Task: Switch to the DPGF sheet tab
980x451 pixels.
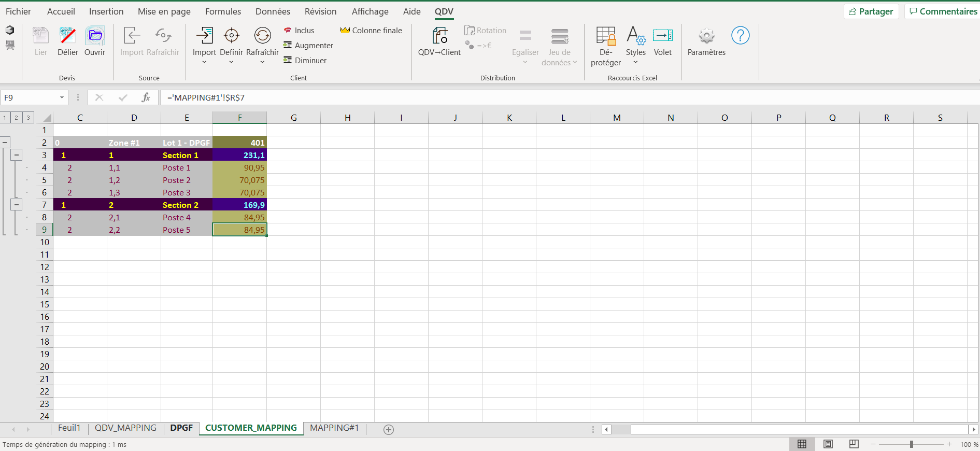Action: (x=181, y=428)
